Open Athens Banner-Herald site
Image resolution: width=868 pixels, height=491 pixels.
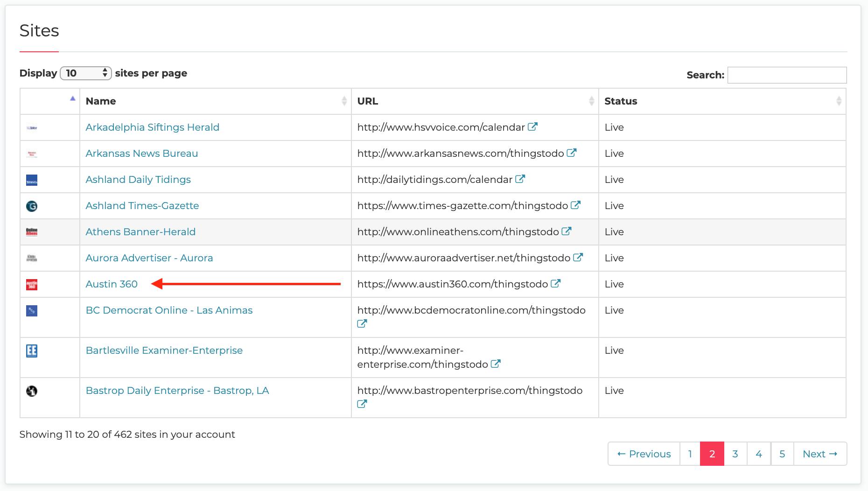click(140, 232)
